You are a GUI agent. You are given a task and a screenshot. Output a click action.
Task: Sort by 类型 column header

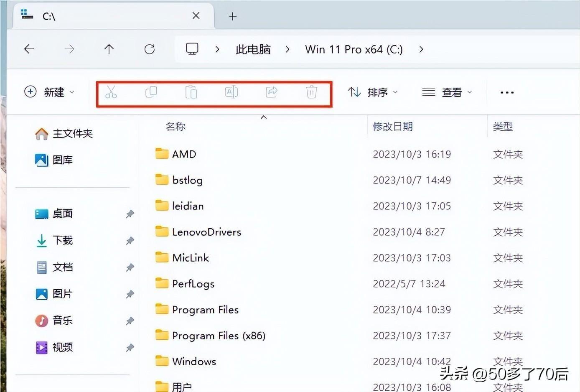point(503,127)
